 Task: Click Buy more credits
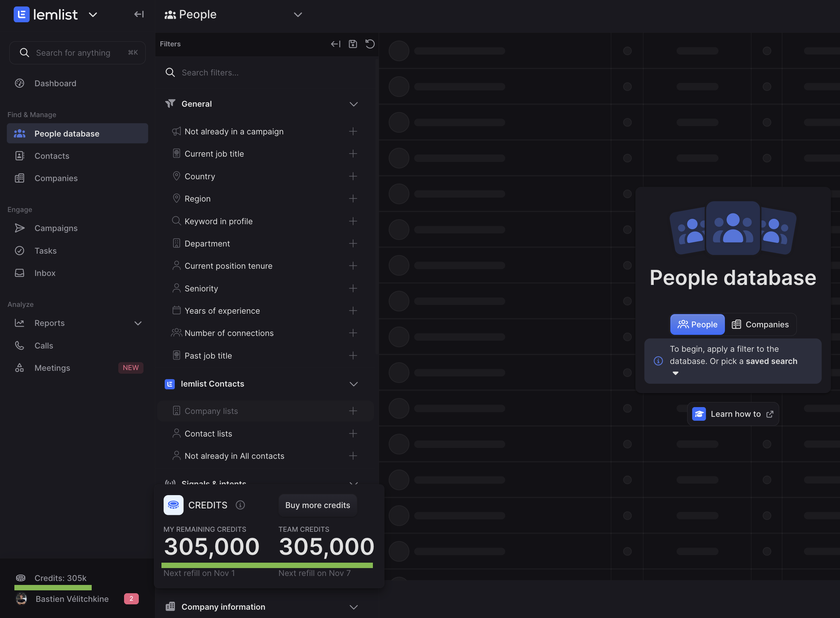tap(318, 505)
